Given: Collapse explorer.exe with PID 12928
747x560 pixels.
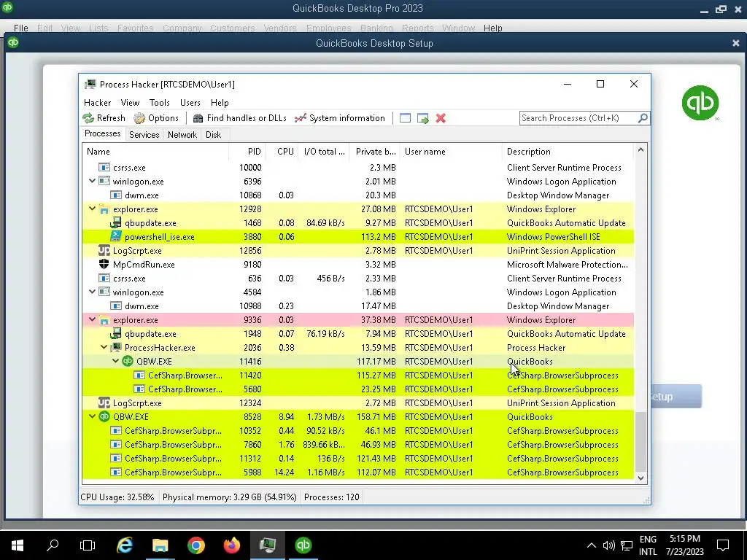Looking at the screenshot, I should click(x=92, y=209).
